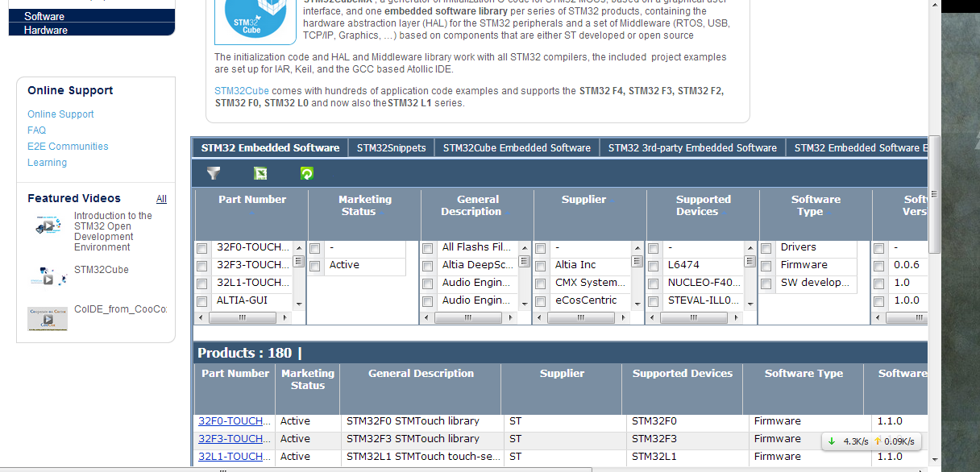The height and width of the screenshot is (472, 980).
Task: Open STM32 3rd-party Embedded Software tab
Action: coord(692,148)
